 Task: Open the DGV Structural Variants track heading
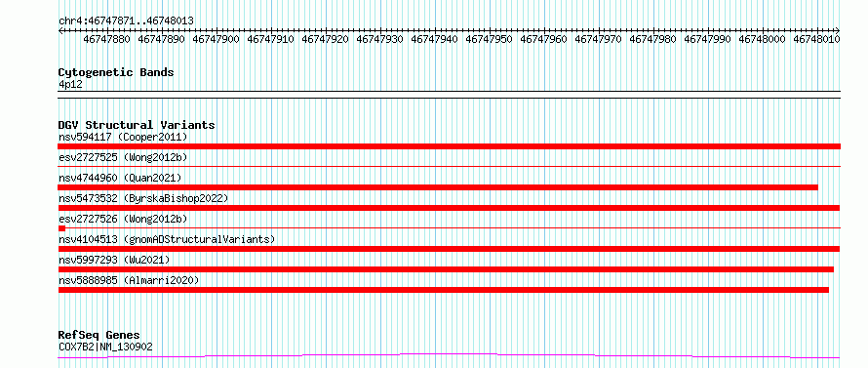pos(137,125)
